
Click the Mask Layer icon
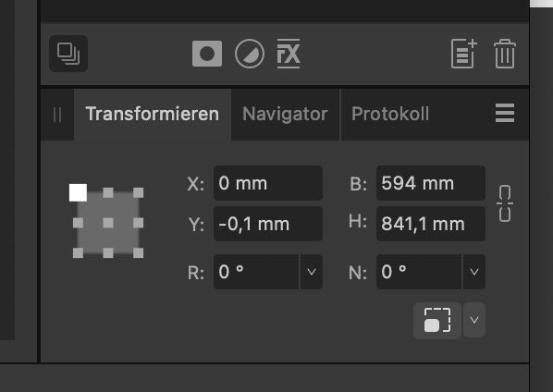[207, 54]
